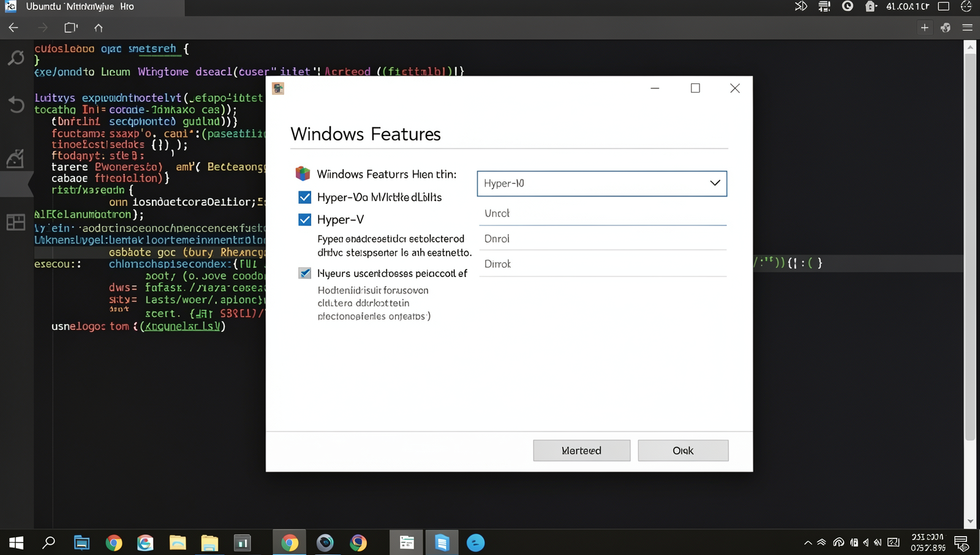The image size is (980, 555).
Task: Click the clock icon in the top title bar
Action: tap(848, 6)
